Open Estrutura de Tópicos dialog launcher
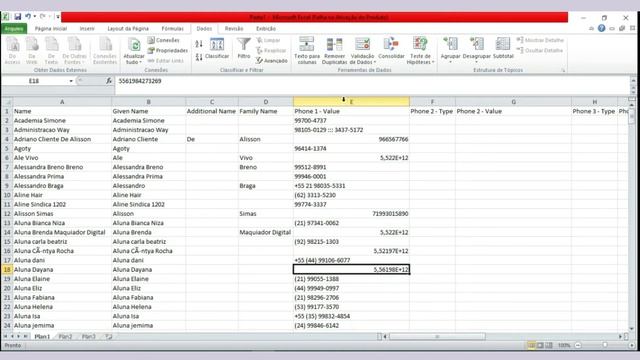 [x=564, y=70]
